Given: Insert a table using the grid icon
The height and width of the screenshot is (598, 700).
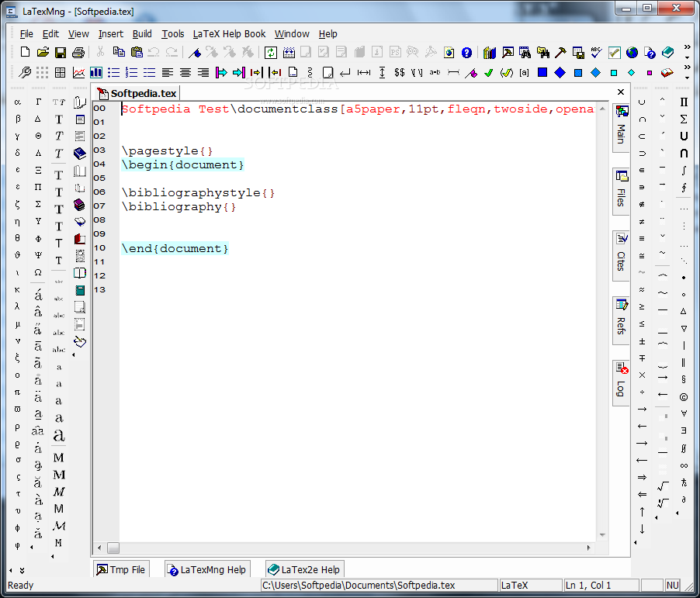Looking at the screenshot, I should [x=61, y=72].
